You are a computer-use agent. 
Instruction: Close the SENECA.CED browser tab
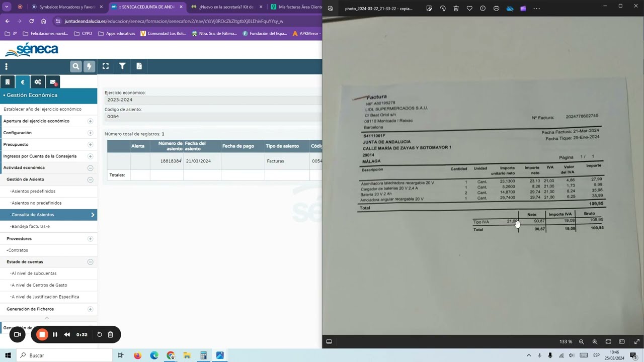(181, 7)
